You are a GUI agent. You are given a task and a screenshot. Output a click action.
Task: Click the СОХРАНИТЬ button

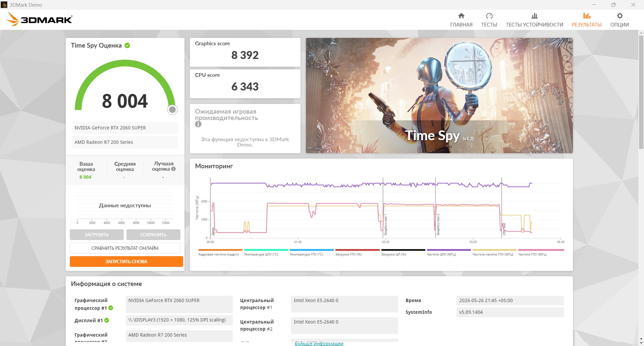153,235
